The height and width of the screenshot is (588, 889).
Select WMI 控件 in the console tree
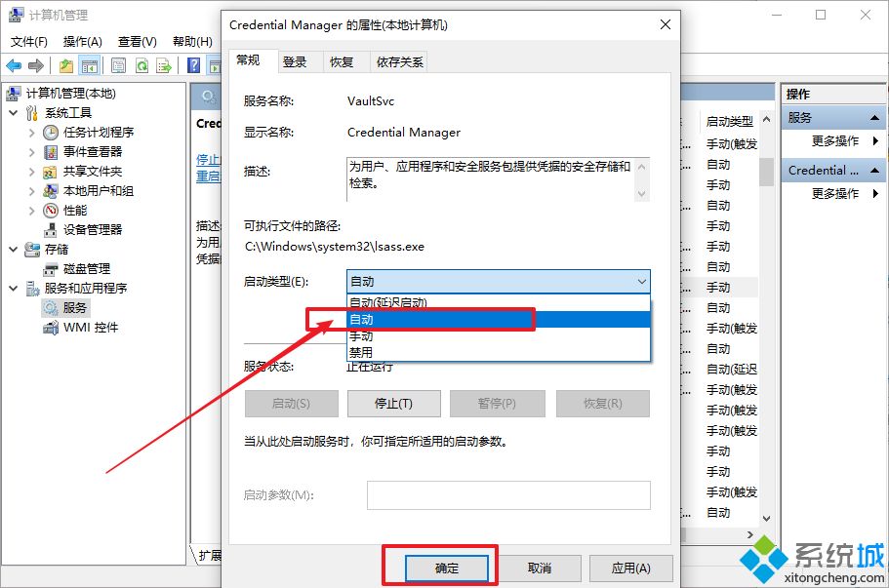point(91,328)
